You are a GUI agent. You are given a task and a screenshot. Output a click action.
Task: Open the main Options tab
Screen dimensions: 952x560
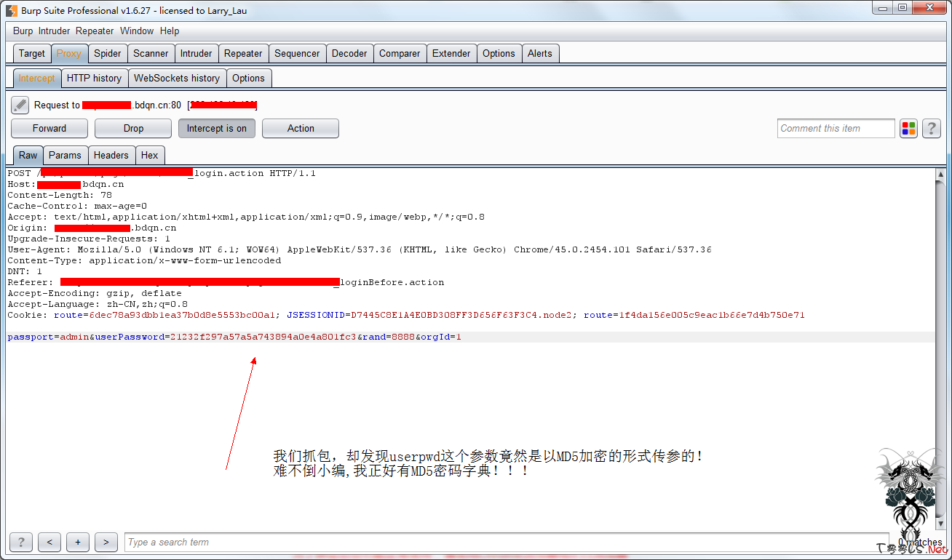coord(499,53)
